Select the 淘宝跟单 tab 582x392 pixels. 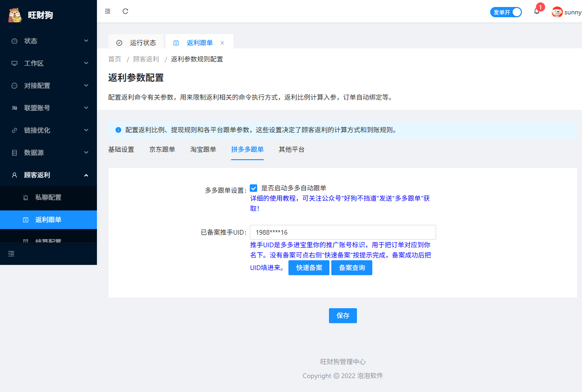[203, 149]
